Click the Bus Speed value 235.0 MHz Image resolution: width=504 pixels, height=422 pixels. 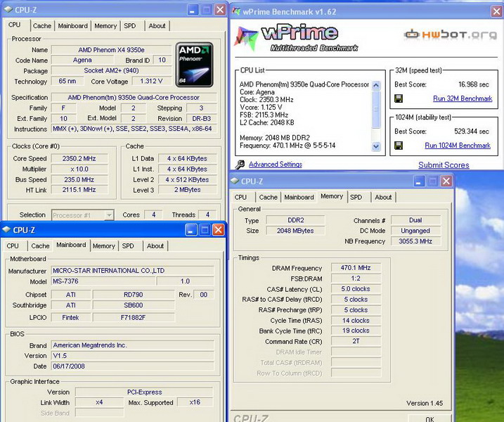(x=79, y=179)
